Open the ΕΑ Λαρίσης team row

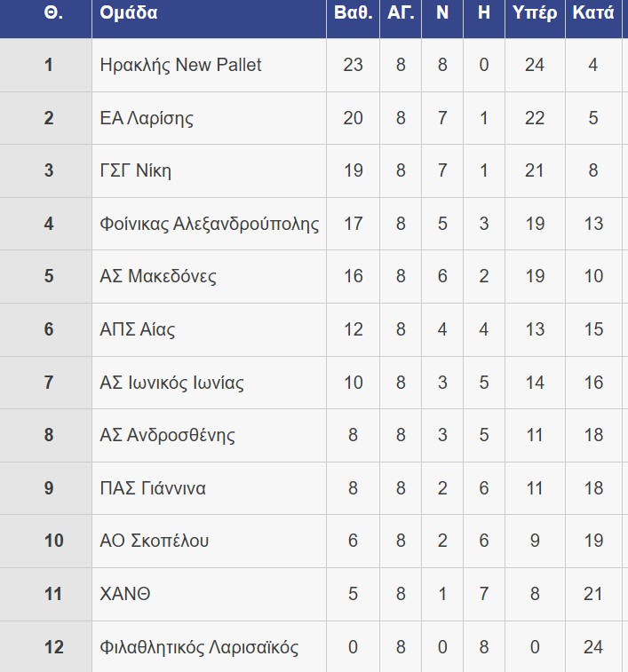click(147, 118)
